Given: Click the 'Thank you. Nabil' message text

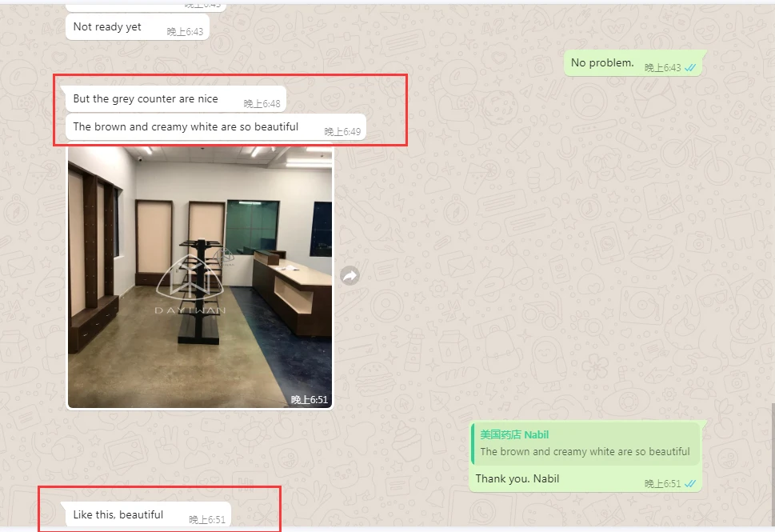Looking at the screenshot, I should click(517, 478).
